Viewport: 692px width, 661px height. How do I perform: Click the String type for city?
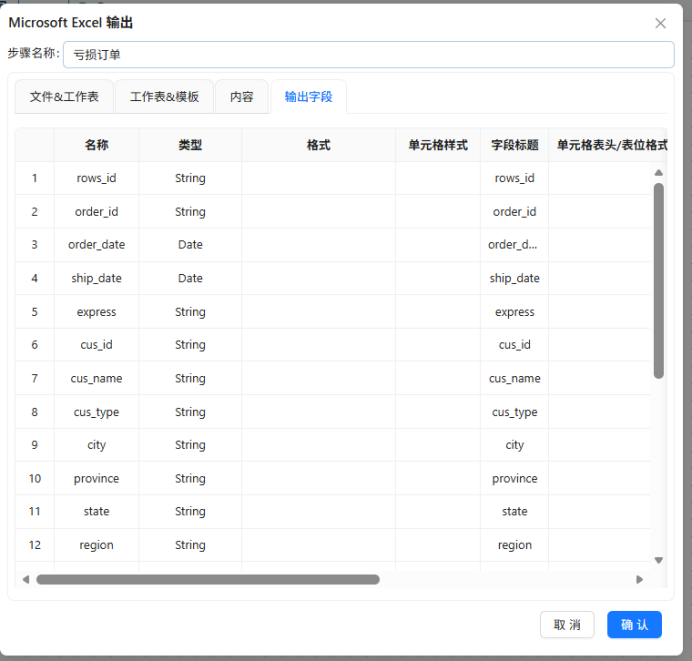[x=190, y=445]
